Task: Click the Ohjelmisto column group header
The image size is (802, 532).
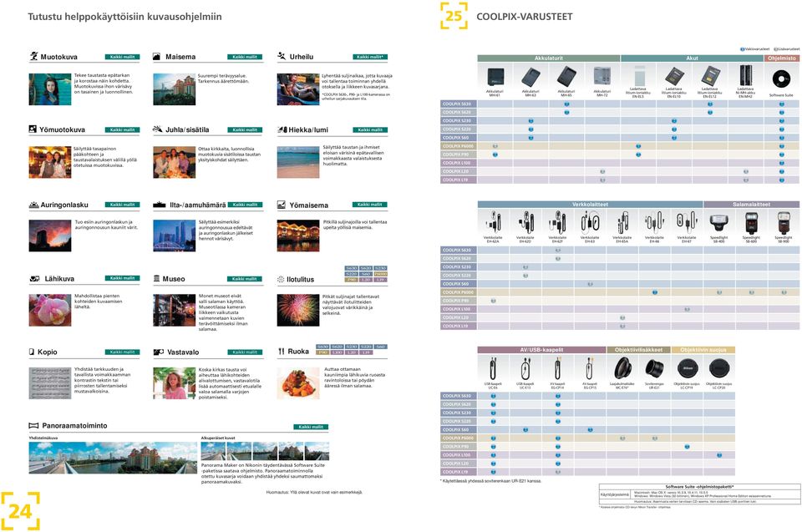Action: tap(782, 58)
